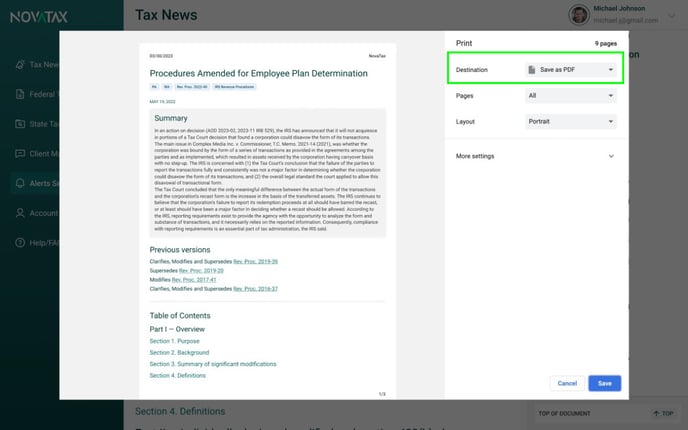This screenshot has height=430, width=688.
Task: Click the 'Tax News' page heading
Action: [166, 15]
